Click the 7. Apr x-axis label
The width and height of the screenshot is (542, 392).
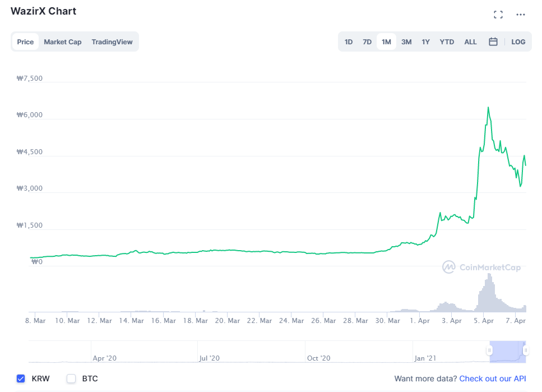(x=516, y=321)
